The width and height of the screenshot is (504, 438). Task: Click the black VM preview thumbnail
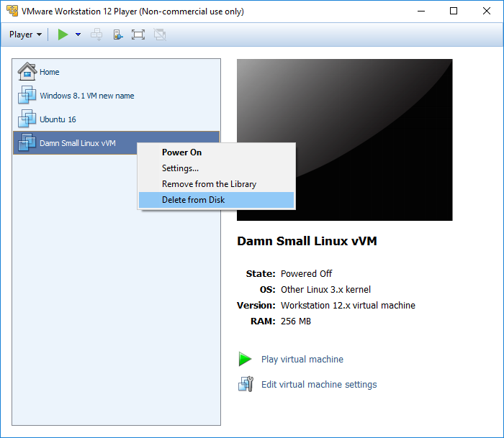point(345,140)
